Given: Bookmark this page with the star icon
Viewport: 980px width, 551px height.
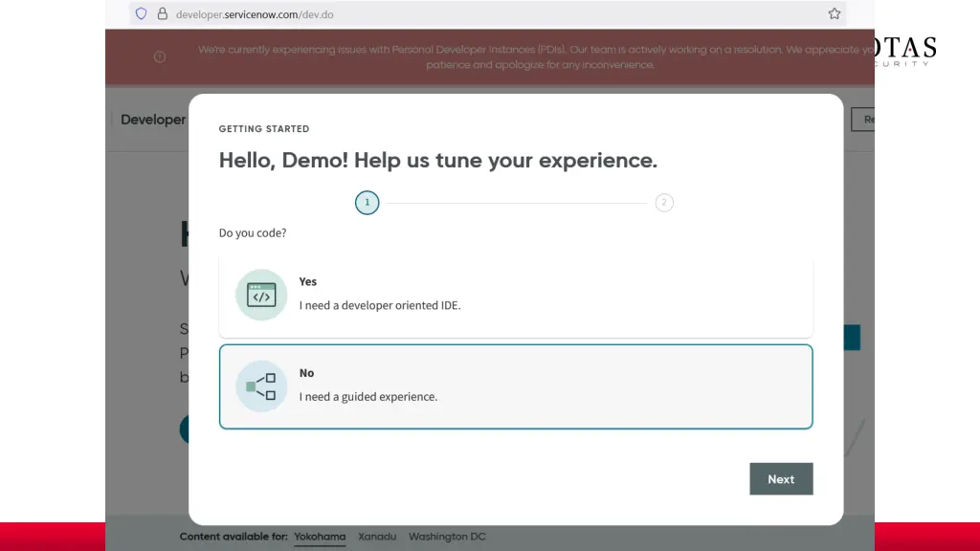Looking at the screenshot, I should 835,13.
